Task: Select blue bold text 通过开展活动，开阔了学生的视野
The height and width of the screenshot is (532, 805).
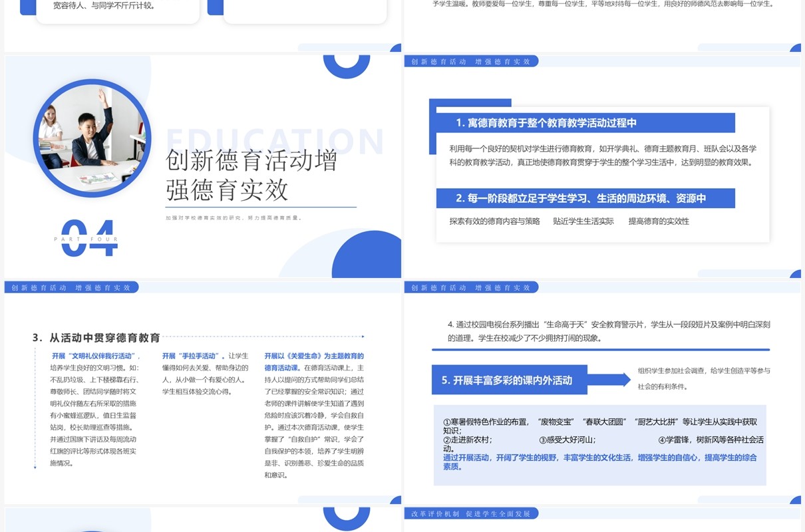Action: coord(599,462)
